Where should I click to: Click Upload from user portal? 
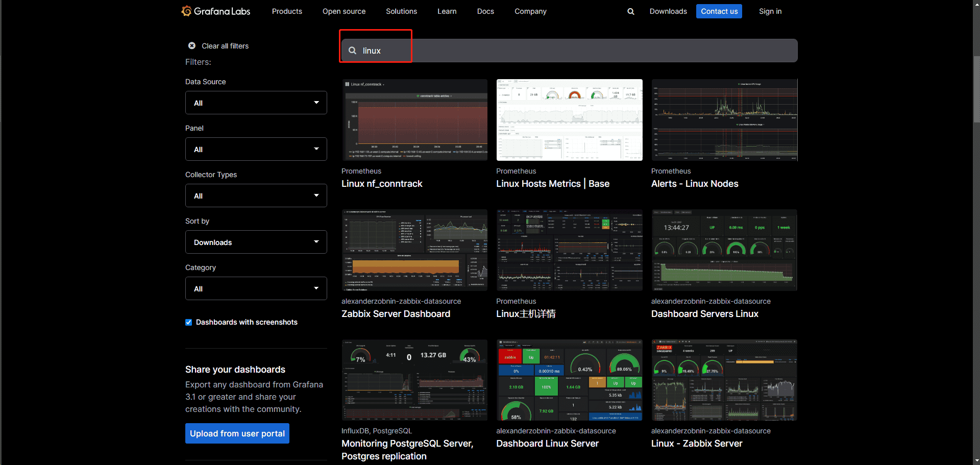(237, 433)
